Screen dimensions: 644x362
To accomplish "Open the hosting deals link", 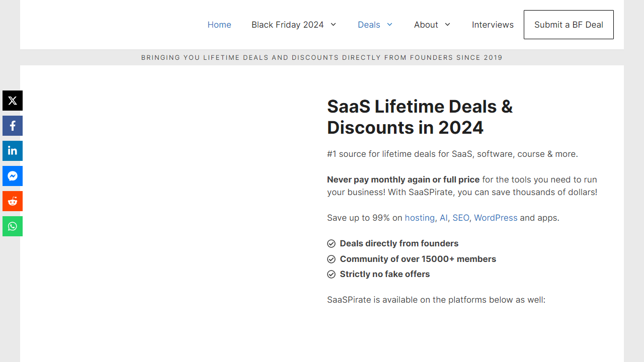I will [x=420, y=218].
